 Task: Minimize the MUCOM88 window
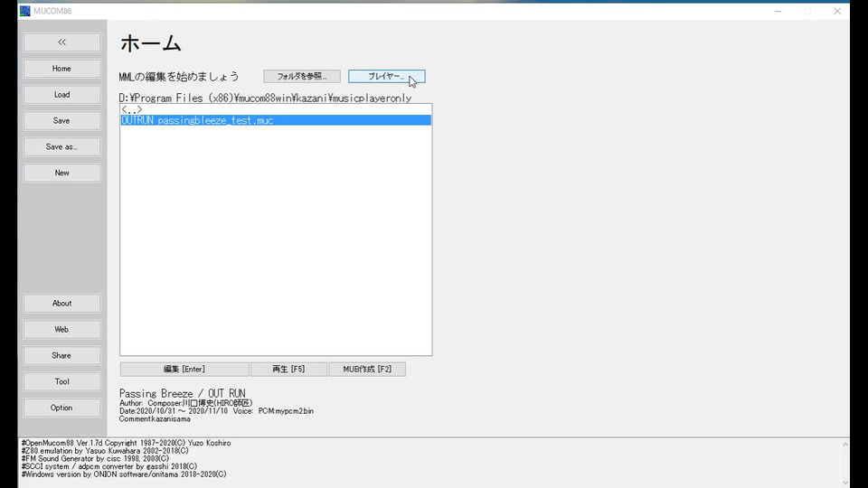pos(778,11)
